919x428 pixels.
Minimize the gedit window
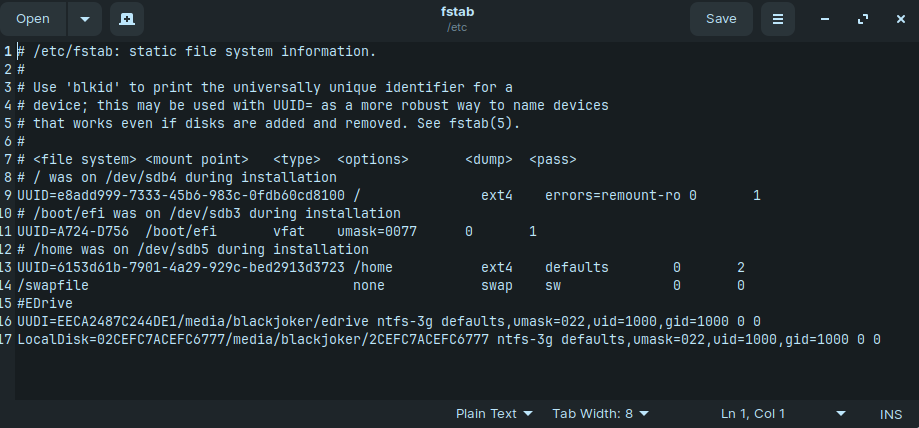pos(825,19)
